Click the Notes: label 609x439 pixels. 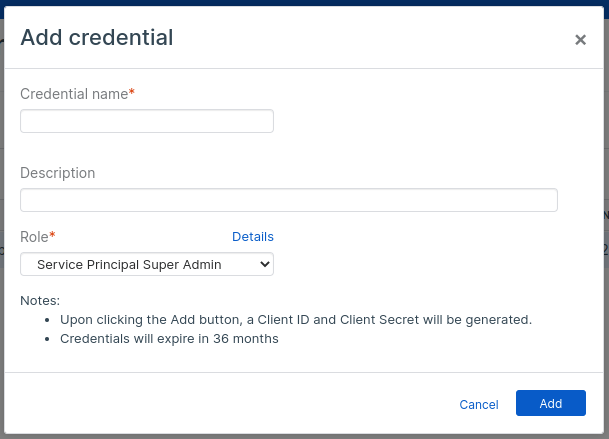[40, 300]
